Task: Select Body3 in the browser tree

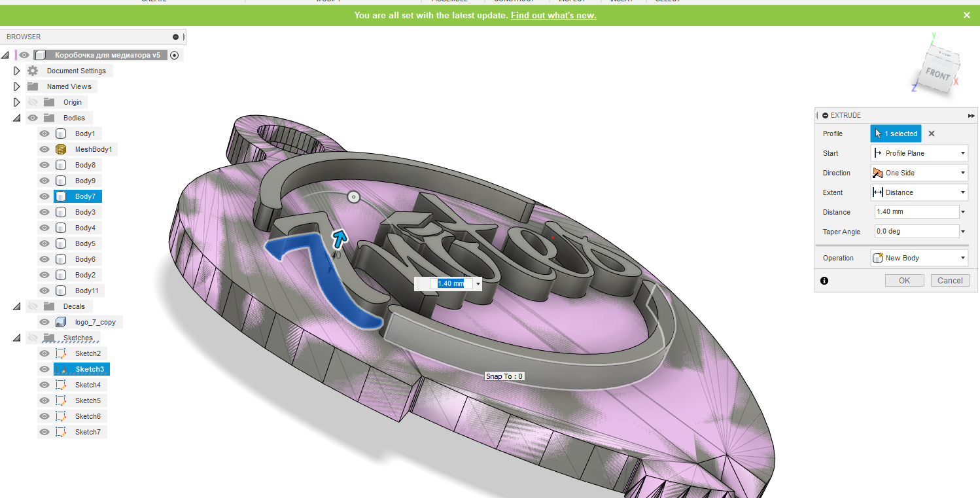Action: tap(85, 212)
